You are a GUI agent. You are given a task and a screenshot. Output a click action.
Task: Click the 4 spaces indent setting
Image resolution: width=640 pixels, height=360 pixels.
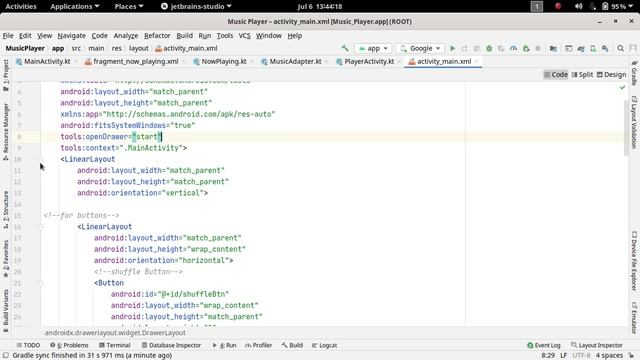[609, 356]
